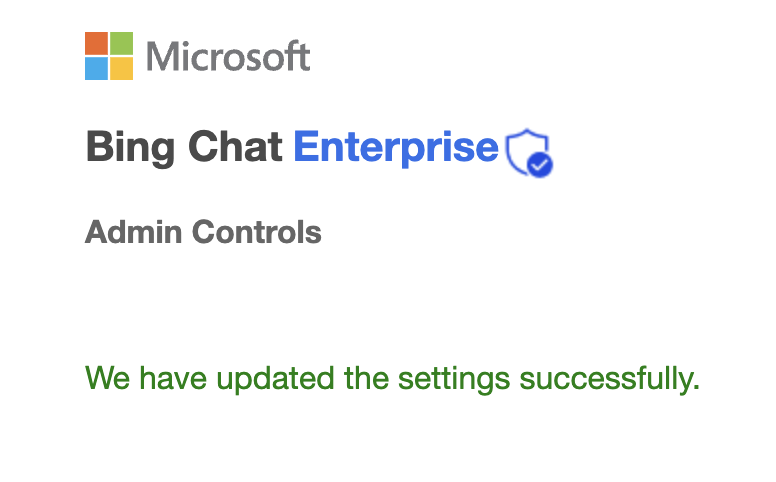
Task: Click the green settings updated success message
Action: pyautogui.click(x=391, y=378)
